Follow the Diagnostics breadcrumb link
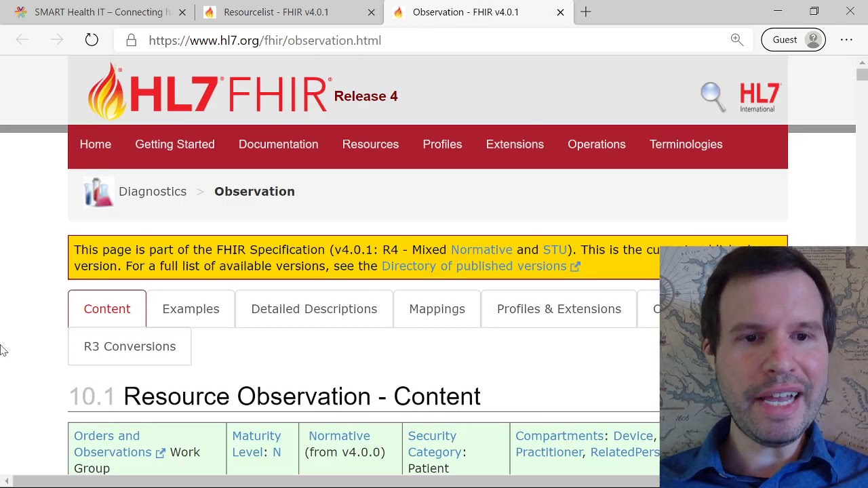Screen dimensions: 868x488 tap(153, 192)
